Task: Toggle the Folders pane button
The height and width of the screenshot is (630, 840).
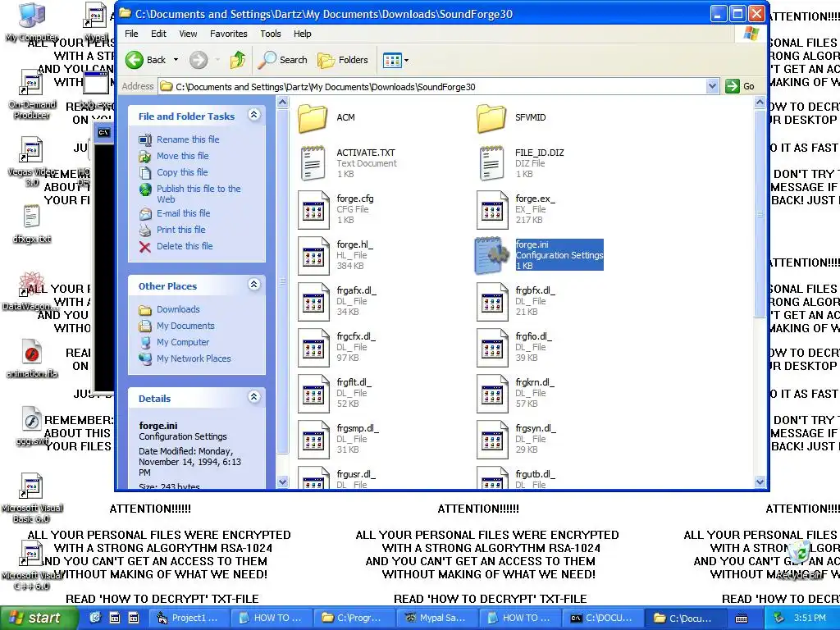Action: click(x=343, y=60)
